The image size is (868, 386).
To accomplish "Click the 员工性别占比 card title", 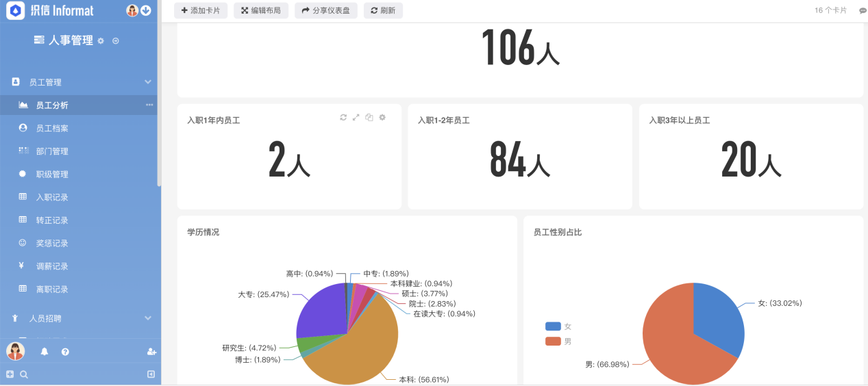I will (558, 233).
